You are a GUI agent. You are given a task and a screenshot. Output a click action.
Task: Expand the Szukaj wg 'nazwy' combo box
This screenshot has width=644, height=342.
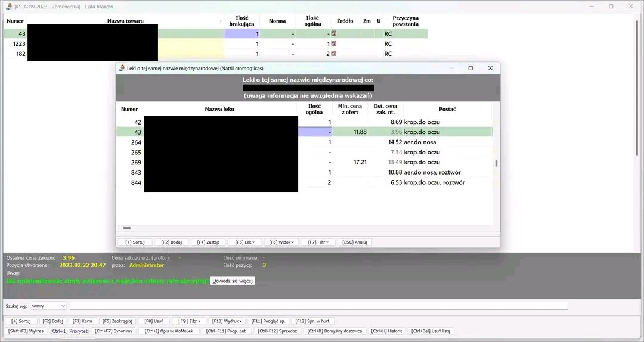point(48,306)
